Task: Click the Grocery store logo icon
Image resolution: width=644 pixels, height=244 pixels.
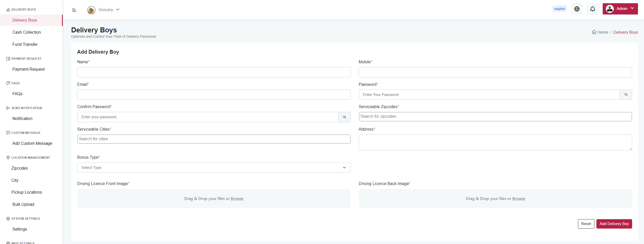Action: pyautogui.click(x=91, y=10)
